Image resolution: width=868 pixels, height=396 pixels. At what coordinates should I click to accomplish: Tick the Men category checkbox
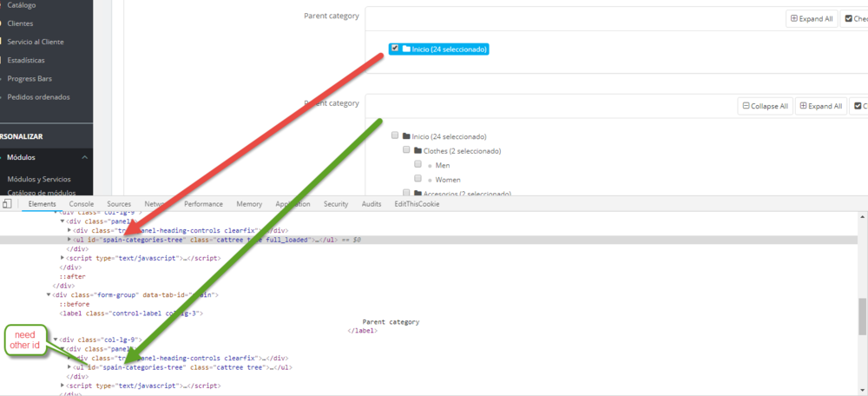(x=418, y=164)
